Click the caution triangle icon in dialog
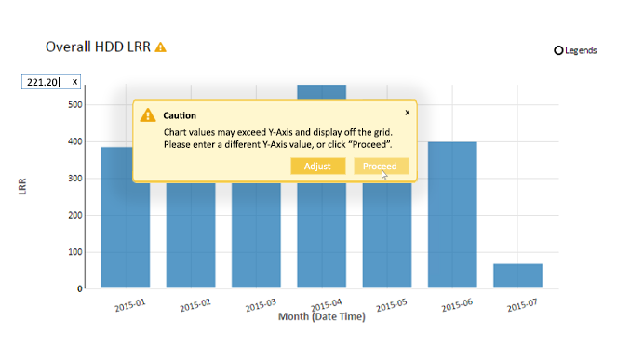Screen dimensions: 644x361 point(148,115)
